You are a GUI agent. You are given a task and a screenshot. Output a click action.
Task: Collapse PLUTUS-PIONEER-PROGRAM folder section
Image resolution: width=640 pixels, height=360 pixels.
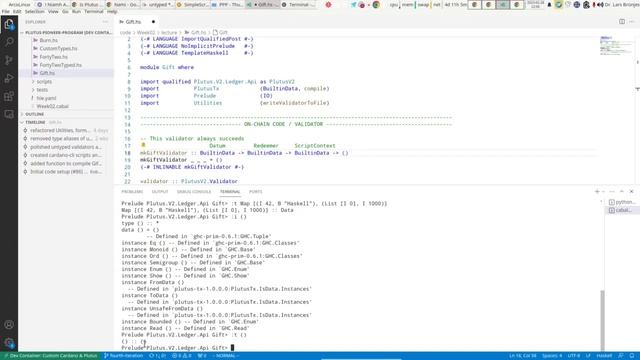[67, 32]
